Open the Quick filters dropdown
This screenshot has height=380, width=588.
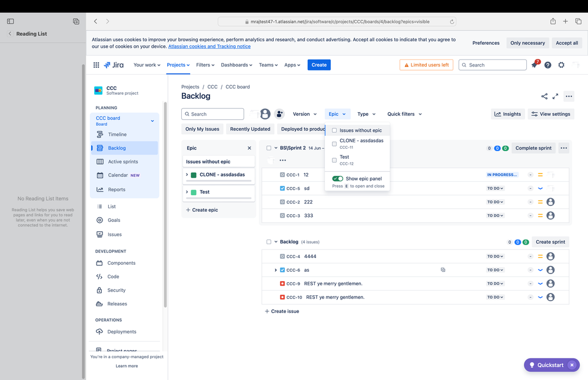coord(404,114)
